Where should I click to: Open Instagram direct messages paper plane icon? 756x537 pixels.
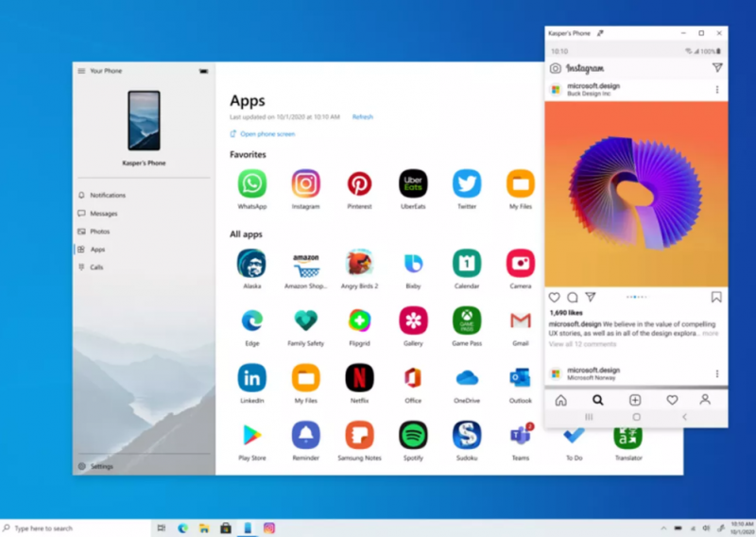pyautogui.click(x=717, y=68)
